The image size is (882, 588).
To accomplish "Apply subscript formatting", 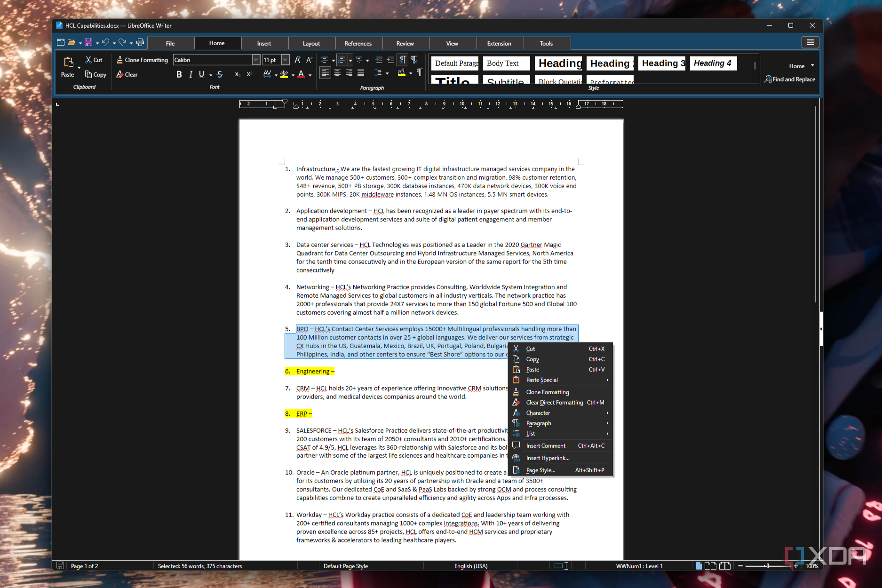I will (238, 74).
